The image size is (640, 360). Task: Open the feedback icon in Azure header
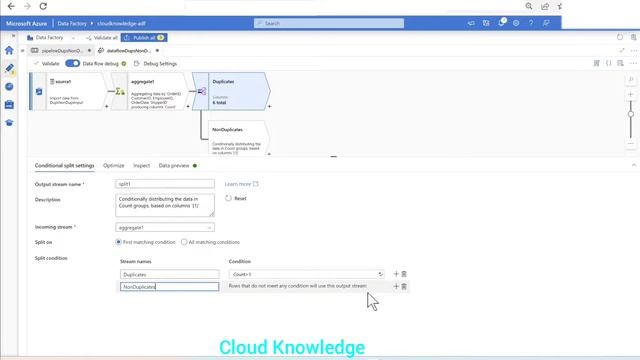click(546, 23)
